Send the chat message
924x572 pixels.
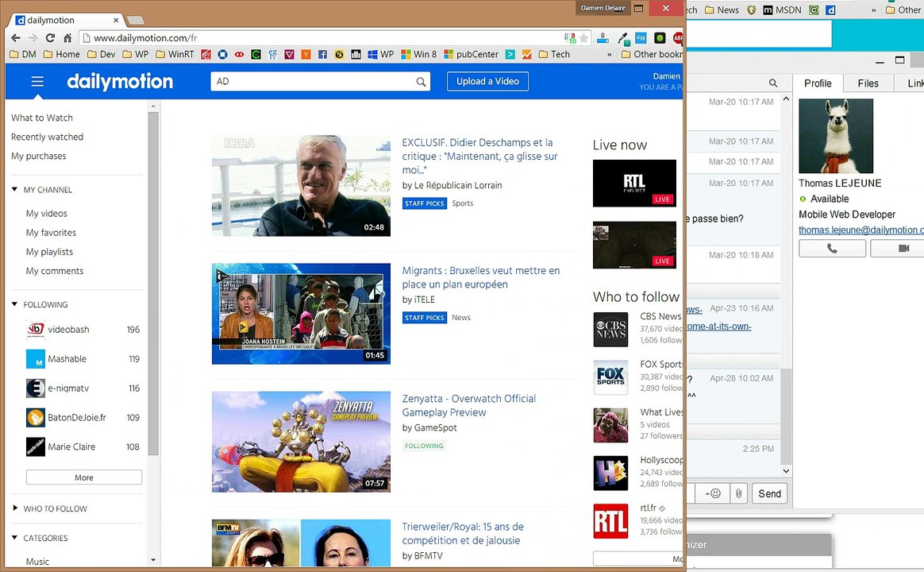[x=770, y=493]
